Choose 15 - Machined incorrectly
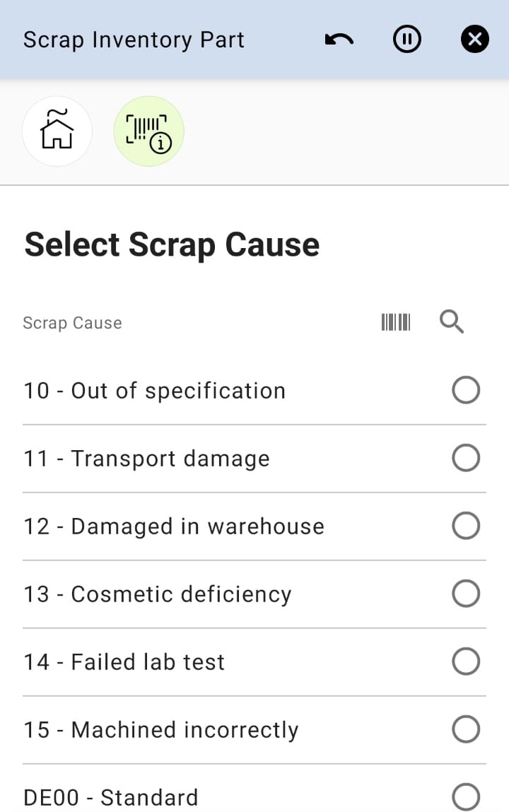The width and height of the screenshot is (509, 812). coord(465,729)
